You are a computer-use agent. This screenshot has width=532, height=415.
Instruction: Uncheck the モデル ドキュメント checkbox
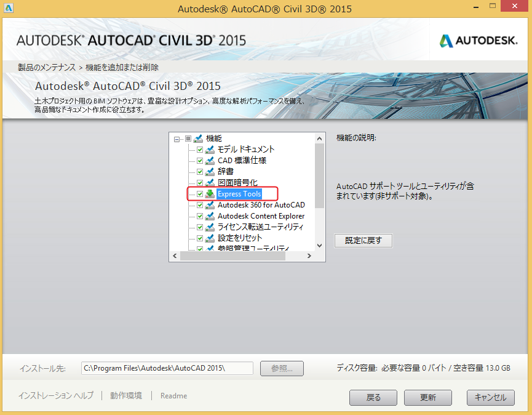(200, 150)
